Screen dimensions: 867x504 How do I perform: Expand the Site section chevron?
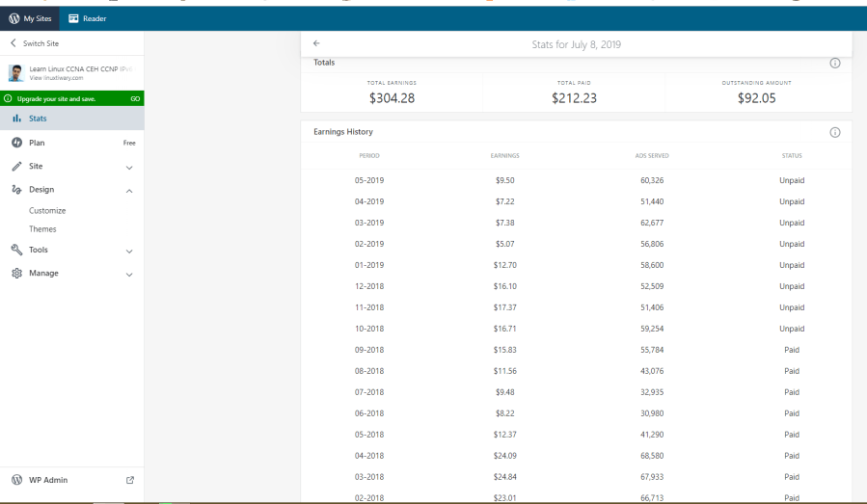129,167
